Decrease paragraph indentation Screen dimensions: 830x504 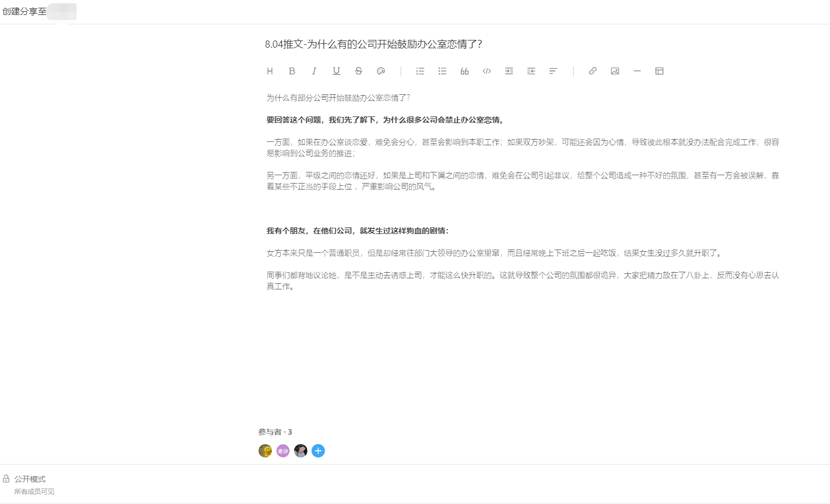[x=531, y=71]
